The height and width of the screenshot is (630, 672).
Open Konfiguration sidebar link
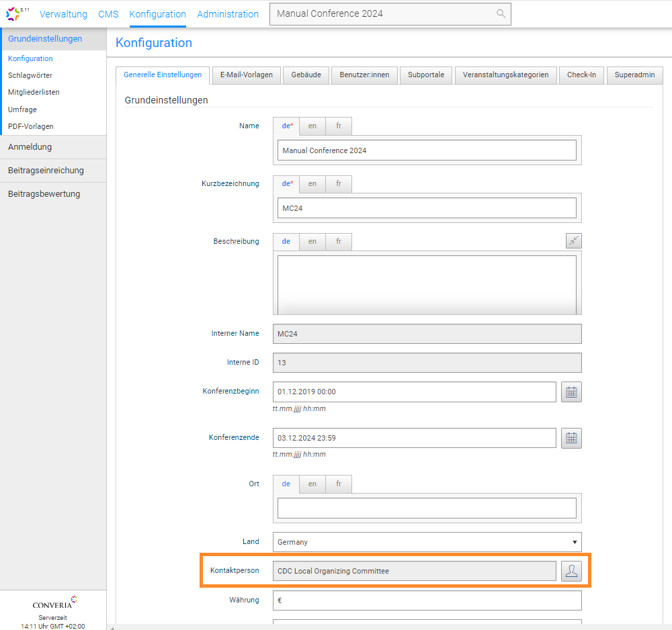[x=30, y=58]
